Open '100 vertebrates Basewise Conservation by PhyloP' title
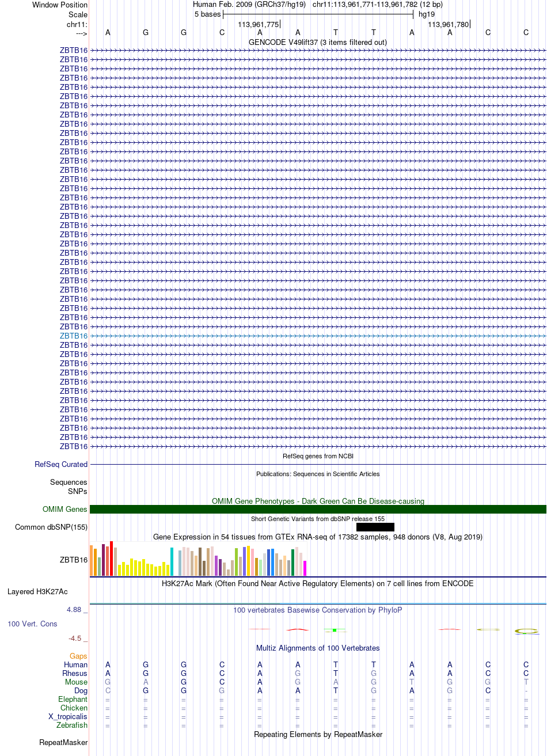Image resolution: width=547 pixels, height=756 pixels. [x=318, y=610]
